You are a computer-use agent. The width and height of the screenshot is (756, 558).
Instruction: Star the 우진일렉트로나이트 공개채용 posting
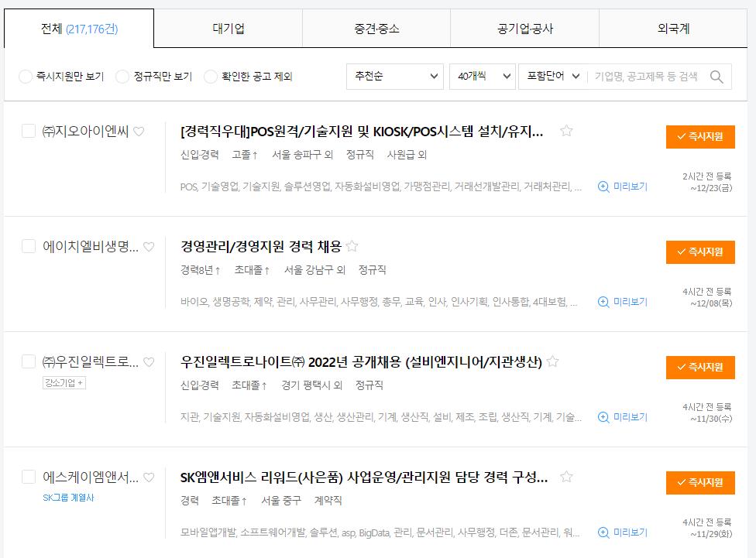[554, 361]
